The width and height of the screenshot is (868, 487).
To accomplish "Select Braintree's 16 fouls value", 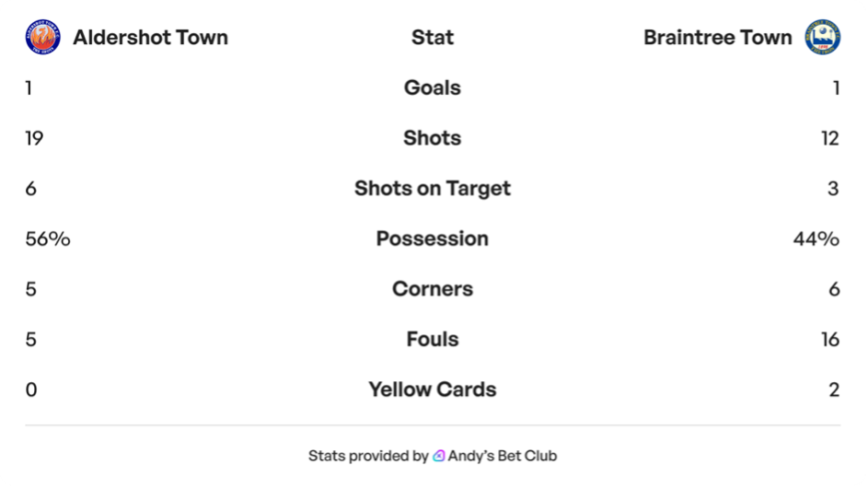I will coord(829,339).
